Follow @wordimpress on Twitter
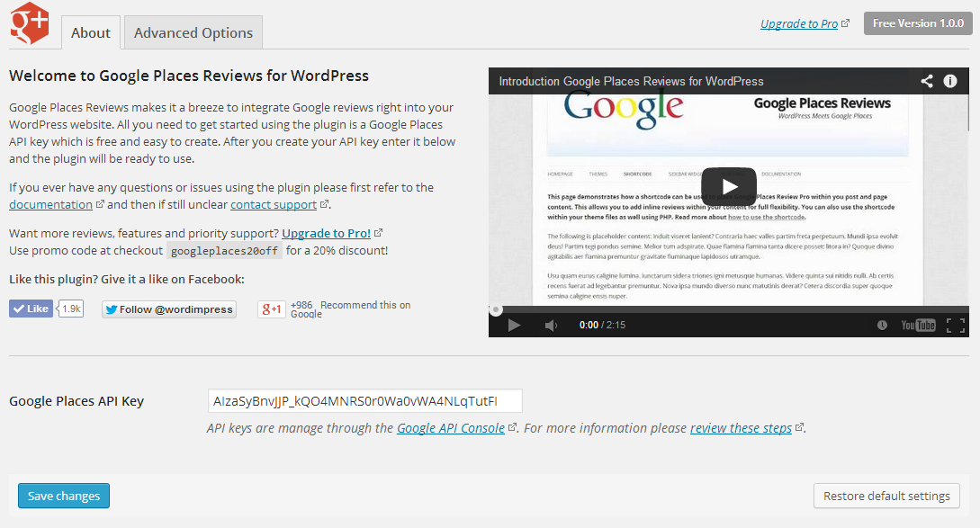 pos(169,309)
